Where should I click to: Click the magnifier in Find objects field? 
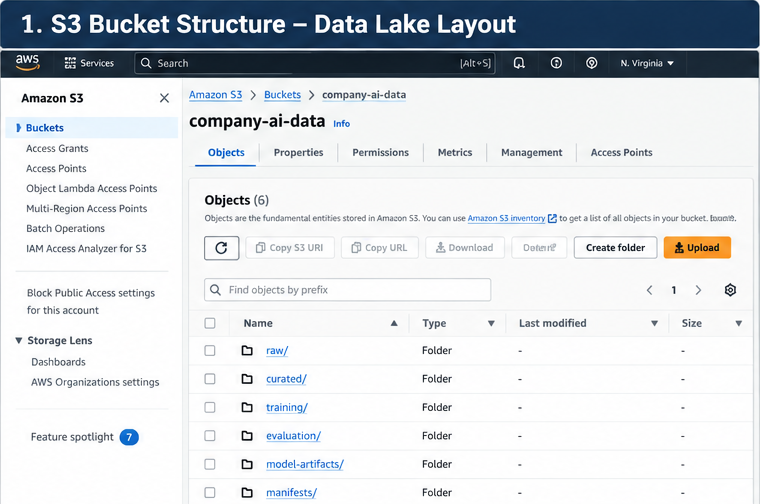tap(215, 290)
